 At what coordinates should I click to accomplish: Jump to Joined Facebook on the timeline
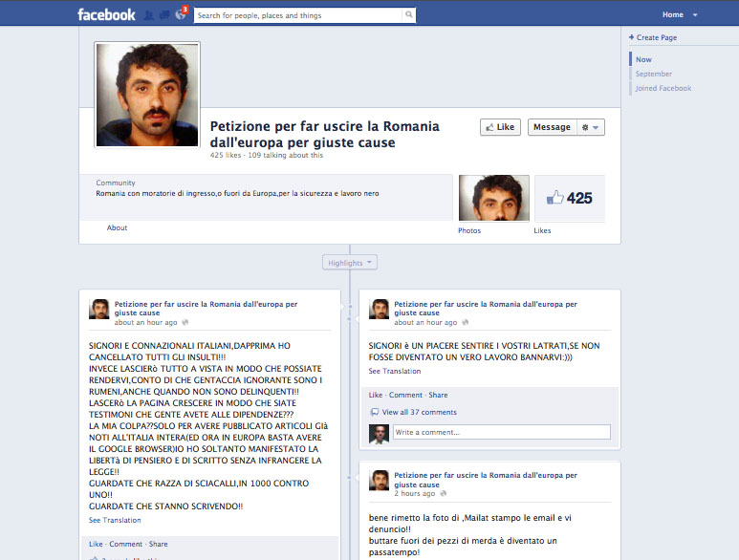tap(663, 88)
